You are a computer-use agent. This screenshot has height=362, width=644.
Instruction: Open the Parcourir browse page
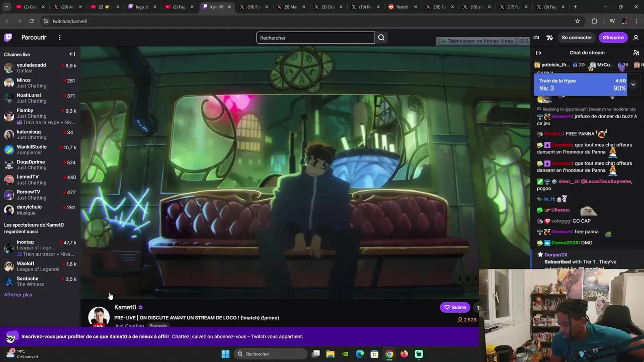34,38
